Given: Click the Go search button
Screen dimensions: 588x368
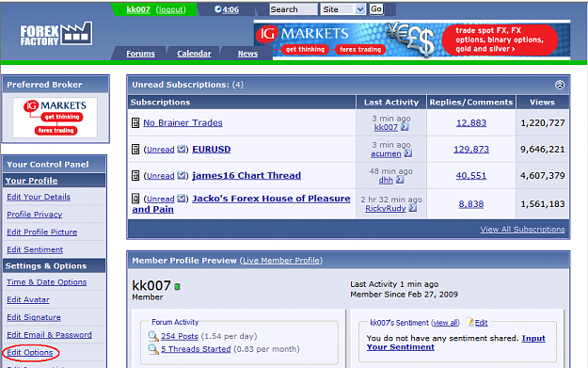Looking at the screenshot, I should (376, 9).
